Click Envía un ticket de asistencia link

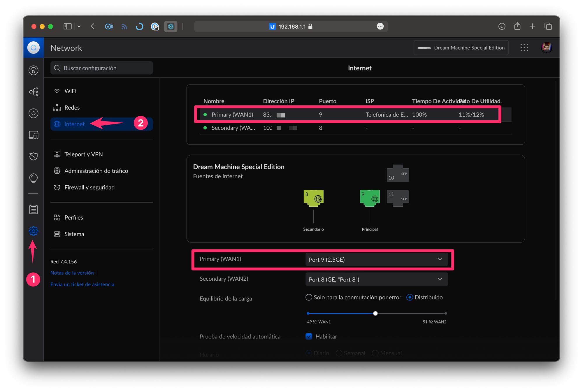[x=82, y=284]
